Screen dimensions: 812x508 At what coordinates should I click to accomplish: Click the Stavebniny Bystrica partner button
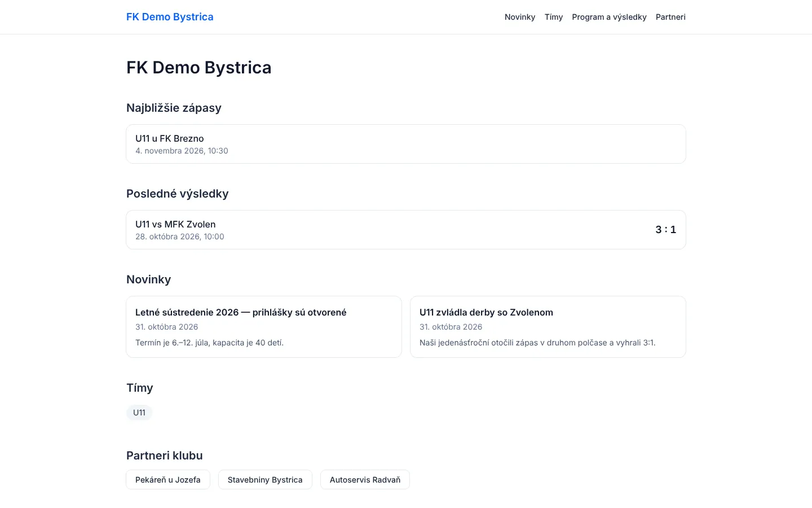[265, 480]
